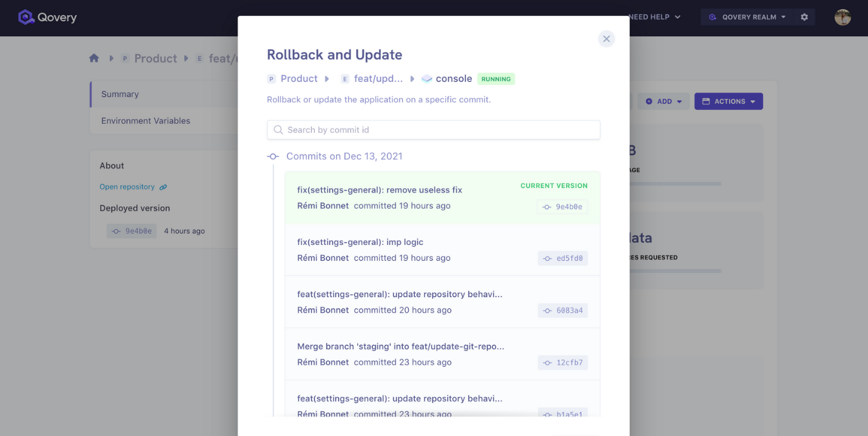The image size is (868, 436).
Task: Close the Rollback and Update dialog
Action: (x=606, y=39)
